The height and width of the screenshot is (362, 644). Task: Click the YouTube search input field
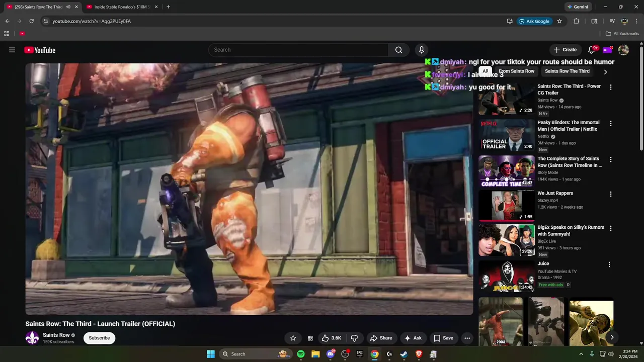pyautogui.click(x=298, y=50)
